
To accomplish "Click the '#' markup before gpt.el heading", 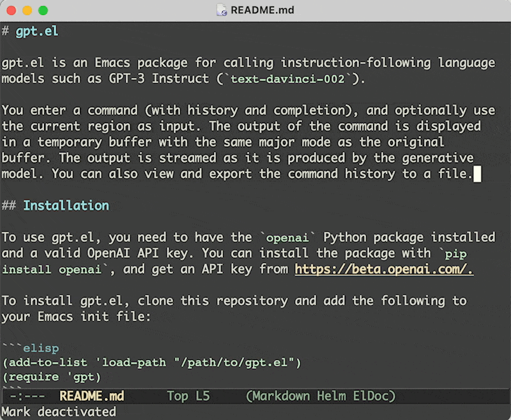I will tap(5, 31).
